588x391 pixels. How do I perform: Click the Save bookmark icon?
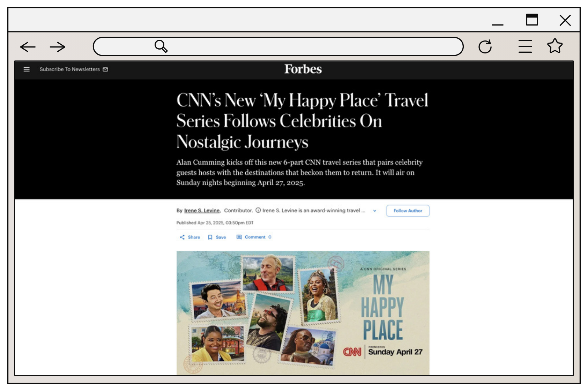pos(211,237)
